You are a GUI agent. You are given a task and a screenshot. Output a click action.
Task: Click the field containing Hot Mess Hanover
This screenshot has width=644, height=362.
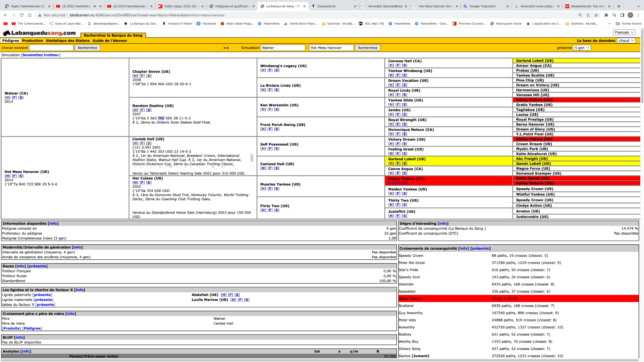[x=331, y=48]
